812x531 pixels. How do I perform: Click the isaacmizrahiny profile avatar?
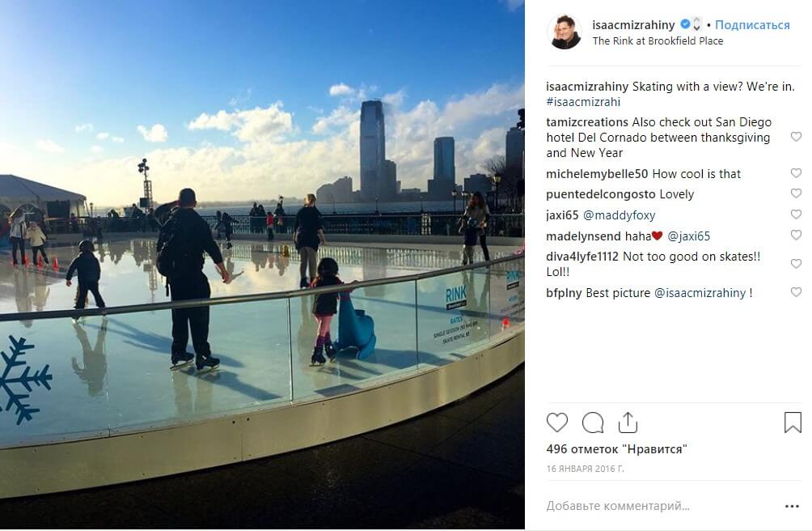[565, 32]
